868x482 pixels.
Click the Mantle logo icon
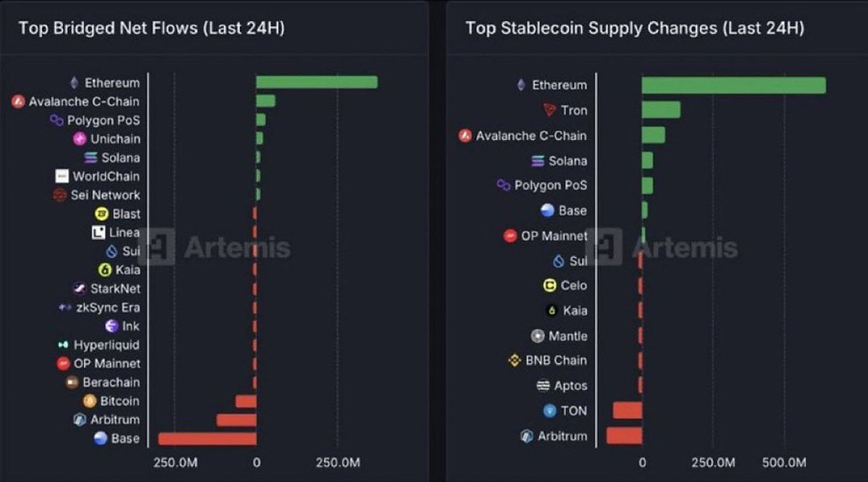pyautogui.click(x=538, y=336)
